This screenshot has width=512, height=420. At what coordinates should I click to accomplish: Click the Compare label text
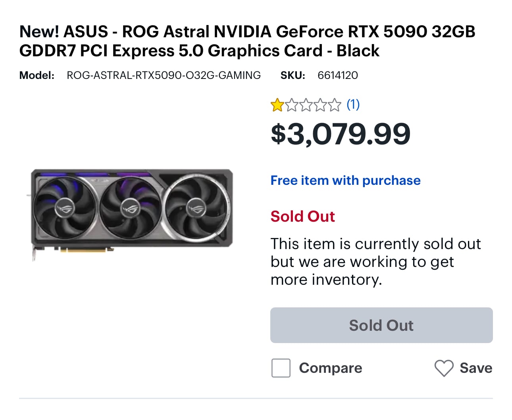pyautogui.click(x=330, y=368)
